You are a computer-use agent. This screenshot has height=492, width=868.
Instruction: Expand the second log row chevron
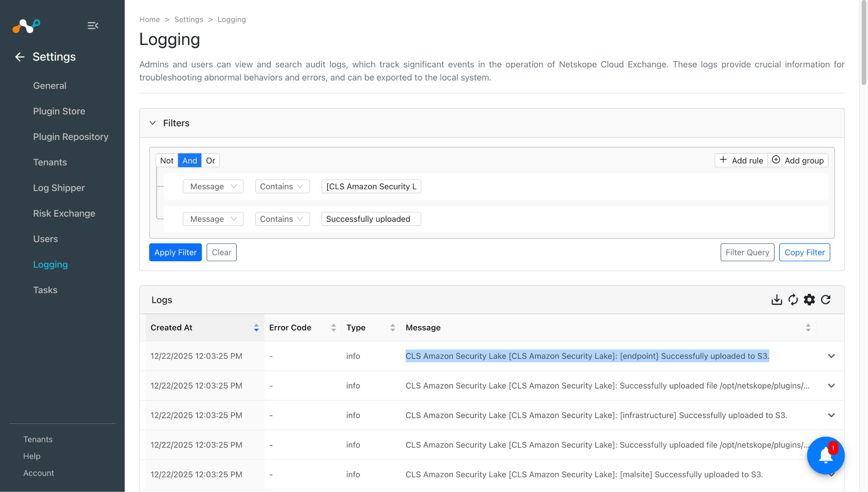[x=831, y=386]
